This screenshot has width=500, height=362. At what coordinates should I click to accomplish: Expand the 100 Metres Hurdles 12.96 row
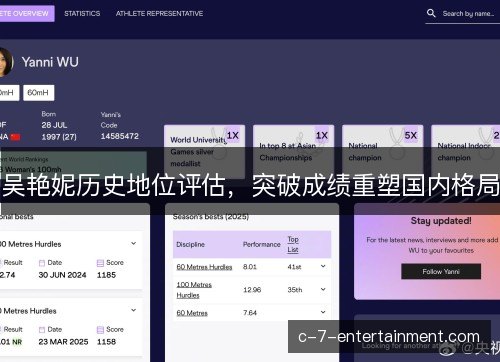pyautogui.click(x=323, y=289)
